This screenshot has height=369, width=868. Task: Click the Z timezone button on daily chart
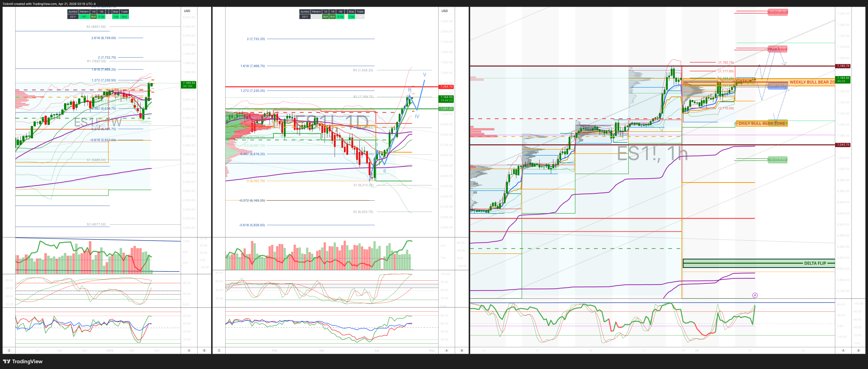(x=219, y=350)
